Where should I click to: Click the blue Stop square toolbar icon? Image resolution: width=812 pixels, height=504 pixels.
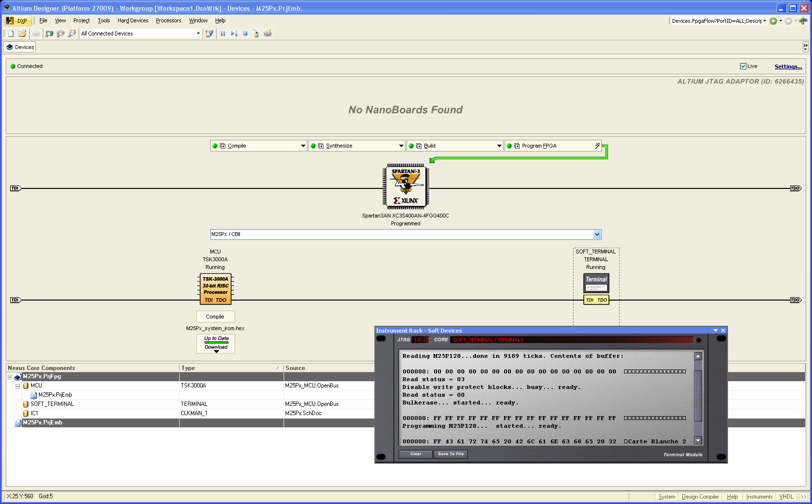pos(245,34)
